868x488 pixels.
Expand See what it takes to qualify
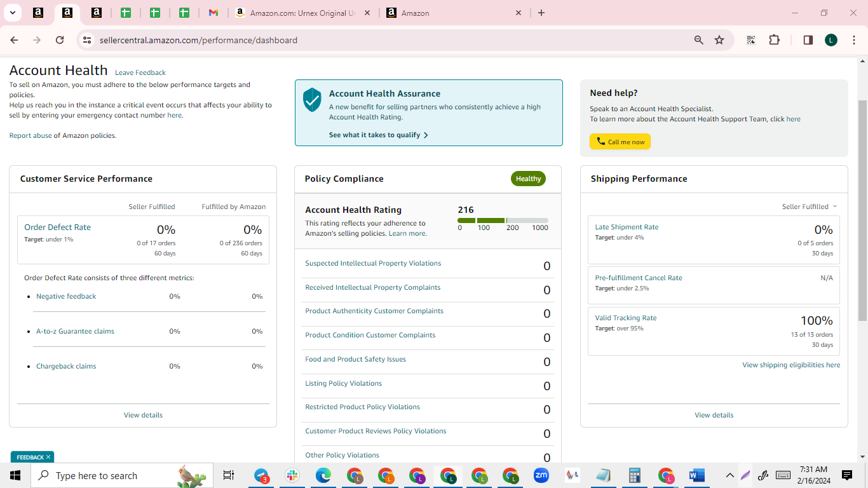(x=378, y=135)
